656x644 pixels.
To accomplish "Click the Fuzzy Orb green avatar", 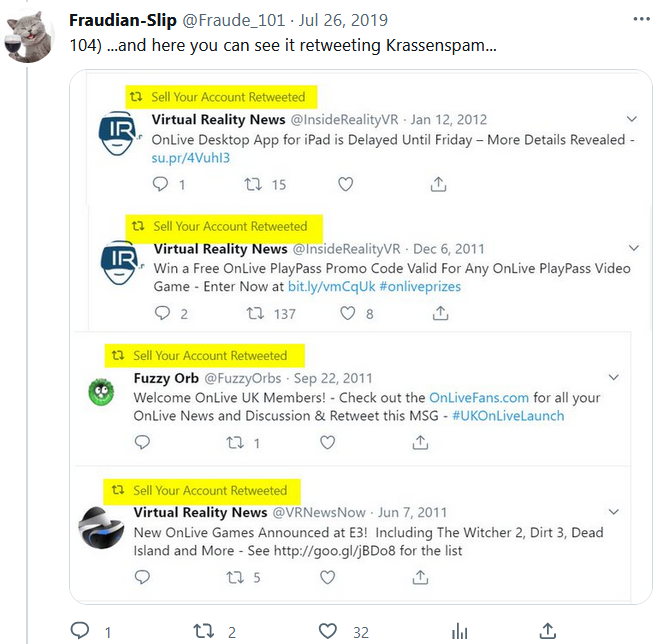I will pyautogui.click(x=101, y=390).
